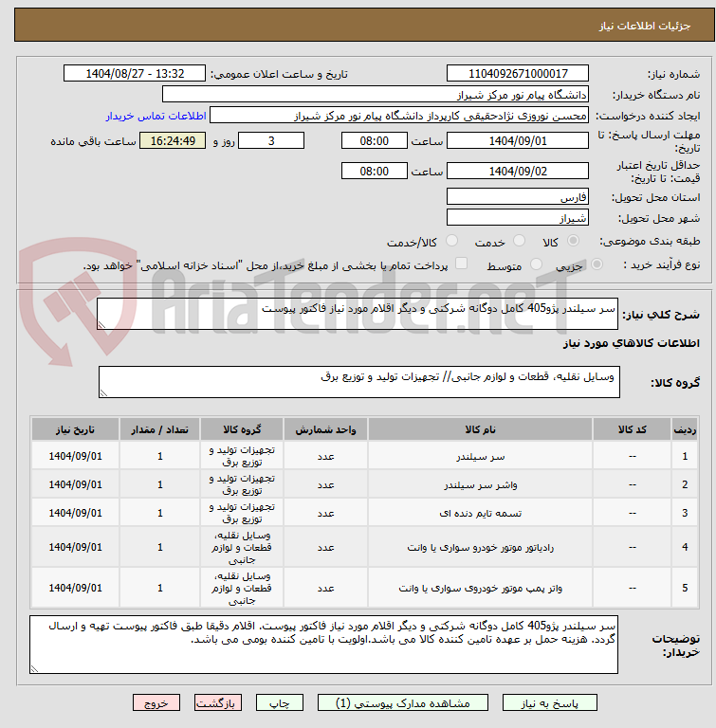Open اطلاعات تماس خریدار contact link
Viewport: 716px width, 728px height.
156,116
